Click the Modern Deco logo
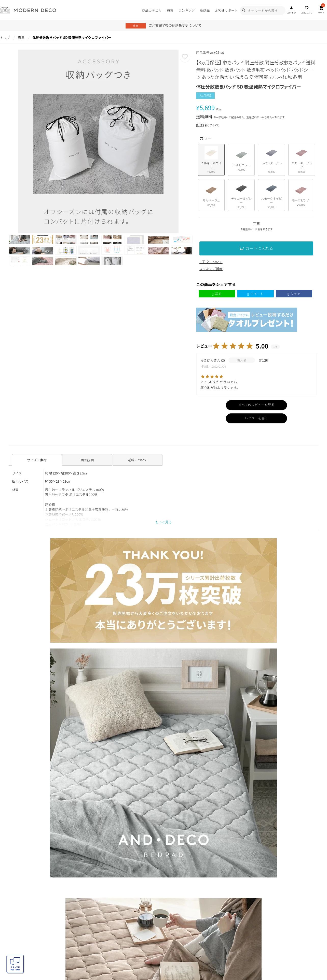This screenshot has height=980, width=327. pos(28,10)
